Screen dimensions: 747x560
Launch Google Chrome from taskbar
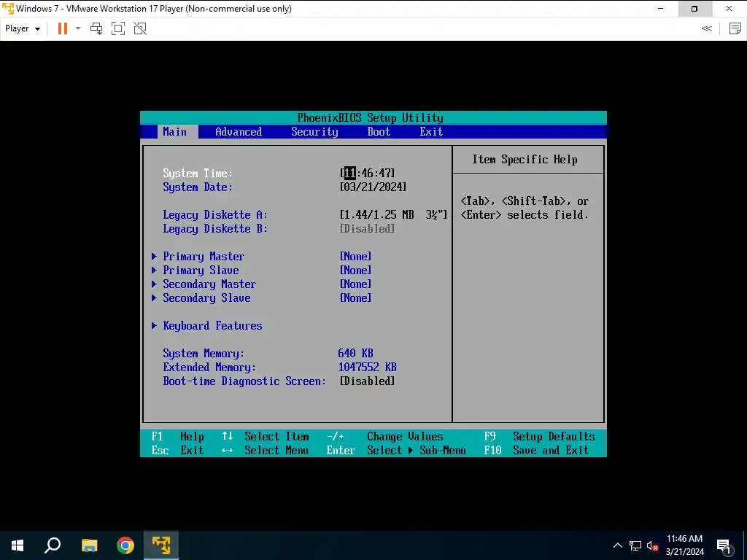click(125, 545)
